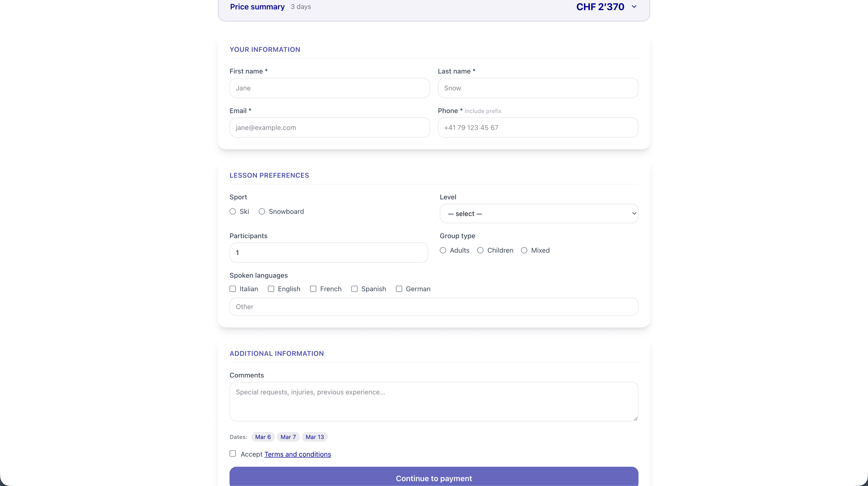
Task: Select the Mar 6 date chip
Action: click(x=263, y=437)
